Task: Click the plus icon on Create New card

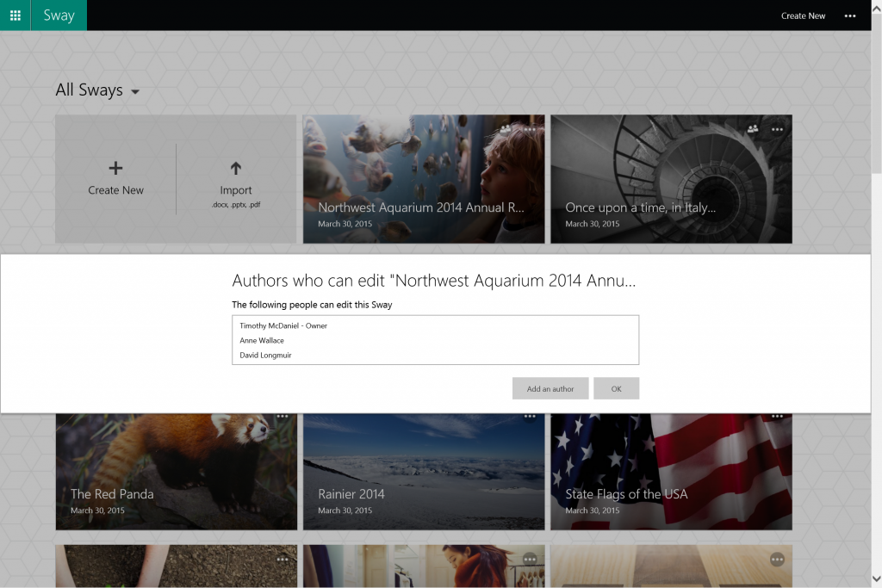Action: pyautogui.click(x=115, y=166)
